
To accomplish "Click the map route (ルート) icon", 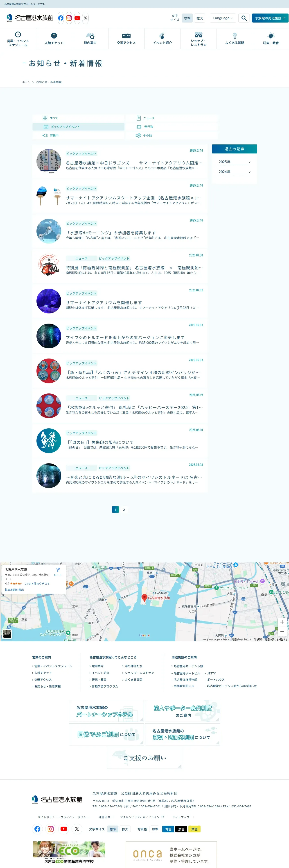I will click(58, 570).
